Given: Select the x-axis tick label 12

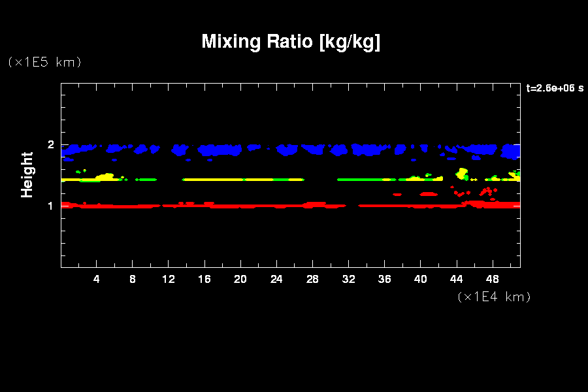Looking at the screenshot, I should (169, 279).
